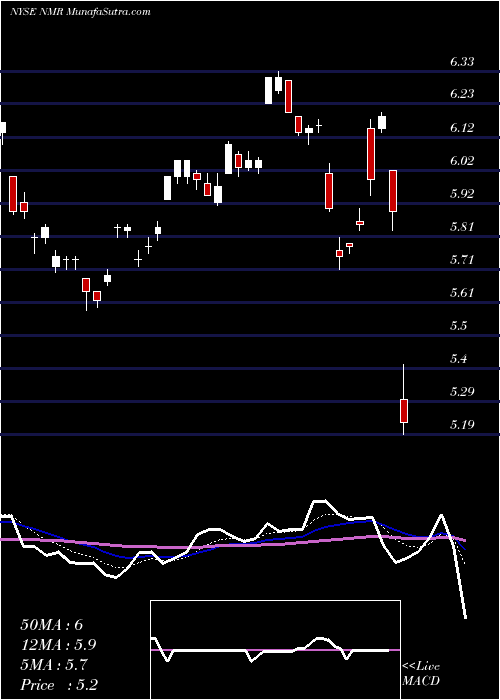Click the Price : 5.2 reading
The width and height of the screenshot is (500, 700).
[x=59, y=685]
